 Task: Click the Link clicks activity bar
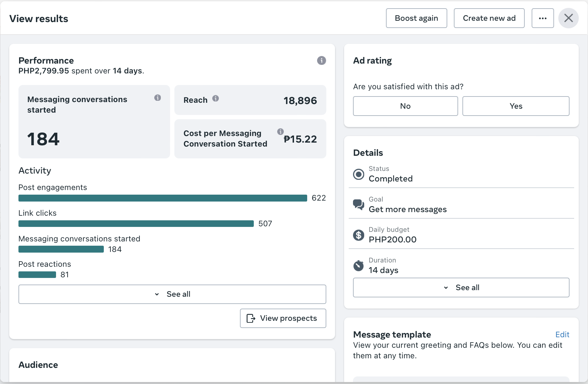(x=136, y=224)
